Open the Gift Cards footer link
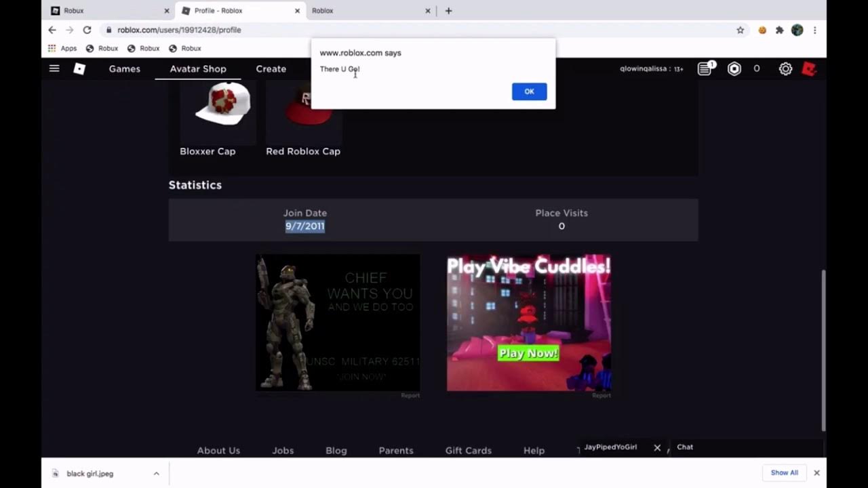Screen dimensions: 868x488 (468, 451)
